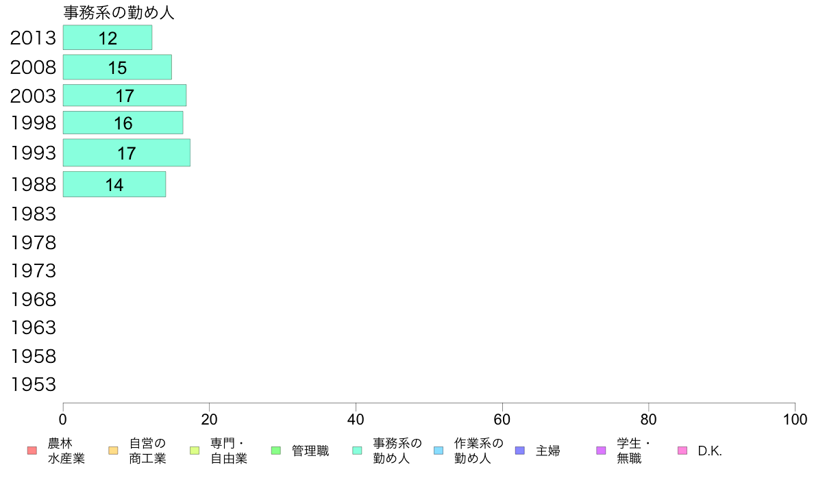The image size is (814, 504).
Task: Click the 専門・自由業 yellow-green legend swatch
Action: tap(195, 451)
